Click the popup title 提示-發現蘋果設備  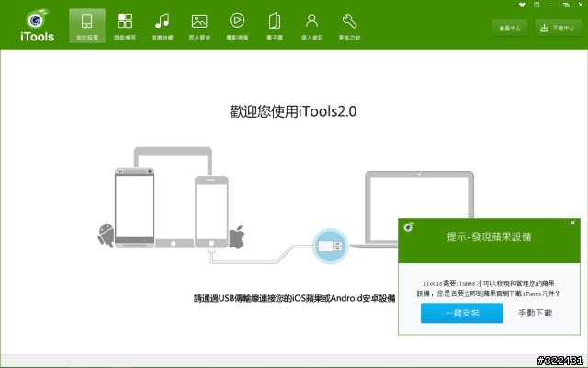pyautogui.click(x=489, y=237)
